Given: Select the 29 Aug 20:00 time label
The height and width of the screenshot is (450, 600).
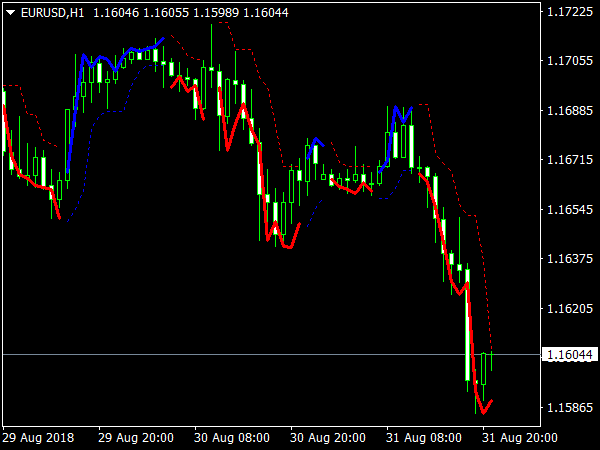Looking at the screenshot, I should tap(136, 437).
